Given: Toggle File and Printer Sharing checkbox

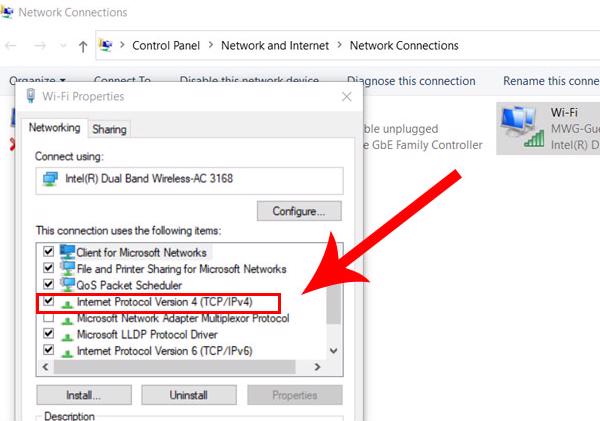Looking at the screenshot, I should click(48, 268).
